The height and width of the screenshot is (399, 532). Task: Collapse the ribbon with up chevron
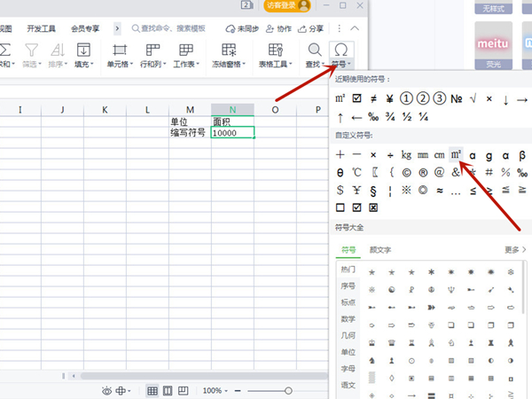[x=355, y=28]
